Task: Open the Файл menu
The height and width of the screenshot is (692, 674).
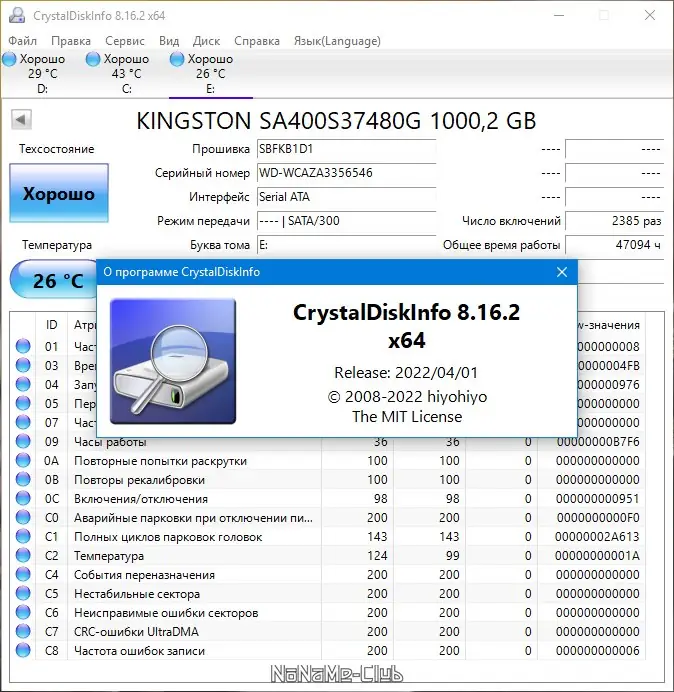Action: (x=23, y=41)
